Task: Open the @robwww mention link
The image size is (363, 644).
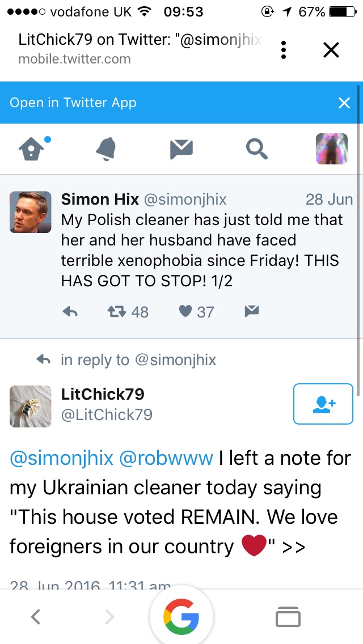Action: pos(167,458)
